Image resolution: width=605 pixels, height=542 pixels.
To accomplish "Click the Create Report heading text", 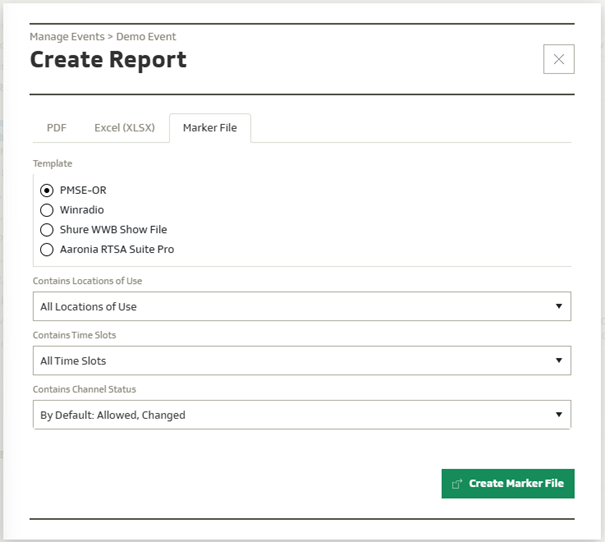I will [x=108, y=60].
